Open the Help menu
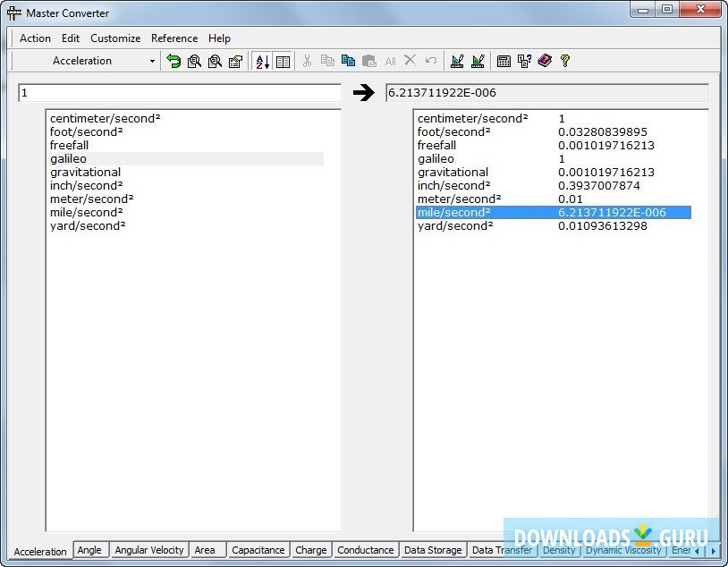Image resolution: width=728 pixels, height=567 pixels. point(219,38)
